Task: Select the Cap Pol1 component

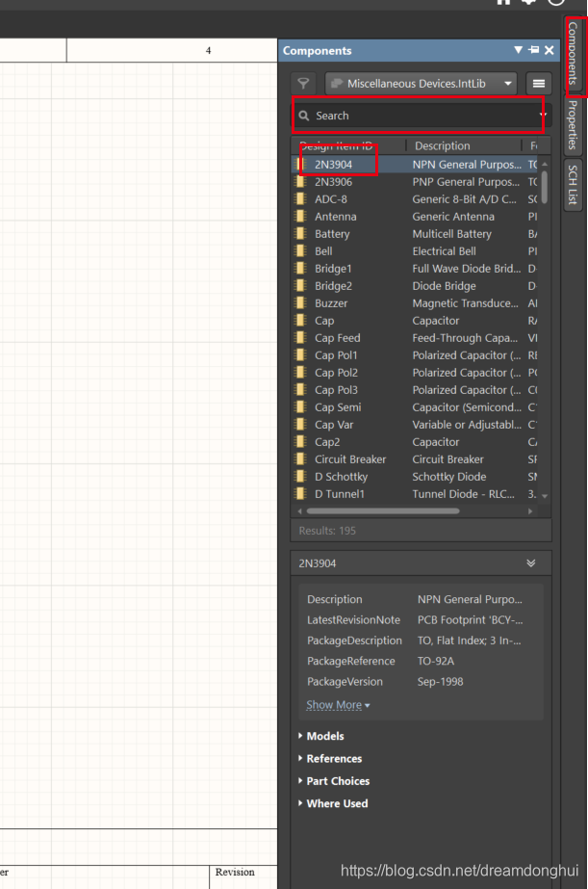Action: [415, 355]
